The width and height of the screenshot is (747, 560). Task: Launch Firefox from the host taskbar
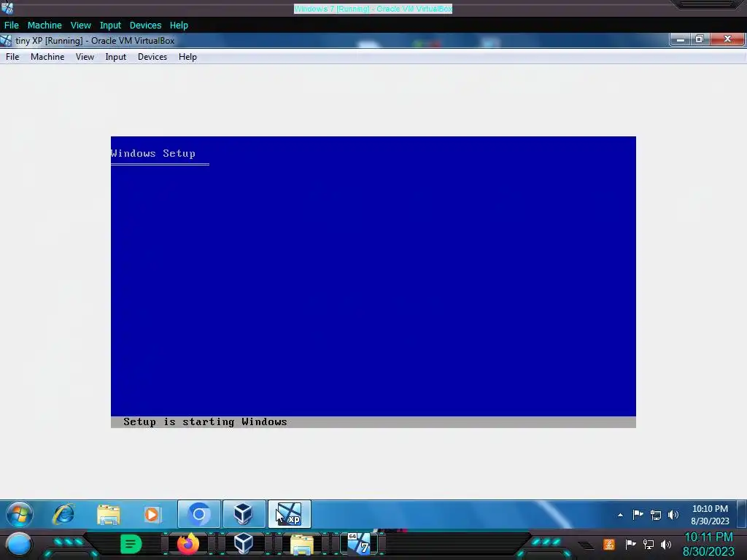(x=188, y=544)
